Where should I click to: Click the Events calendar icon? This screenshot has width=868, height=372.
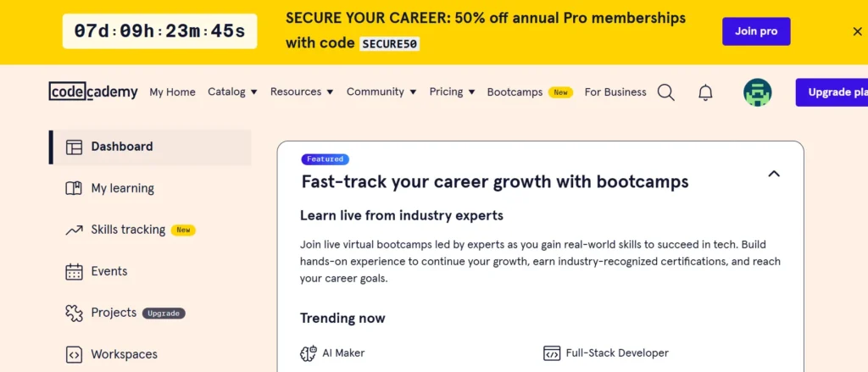[x=75, y=271]
